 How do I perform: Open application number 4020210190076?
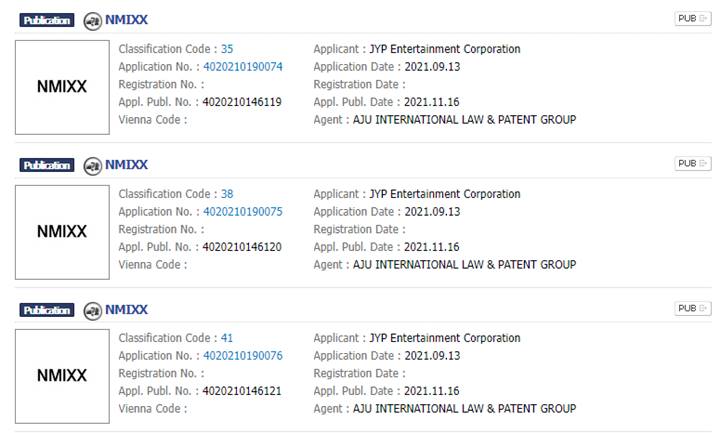pyautogui.click(x=243, y=355)
